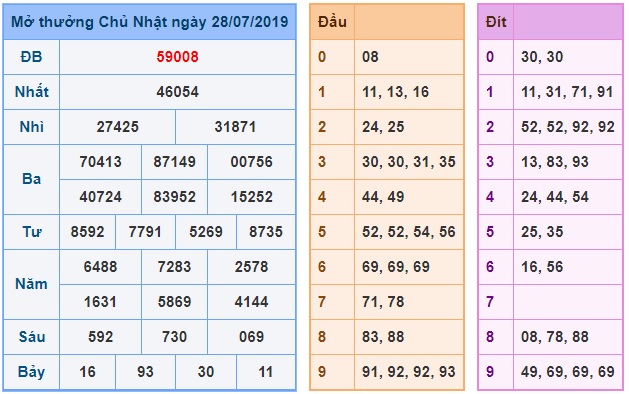Select the Năm prize number 7283
The height and width of the screenshot is (394, 629).
tap(174, 266)
